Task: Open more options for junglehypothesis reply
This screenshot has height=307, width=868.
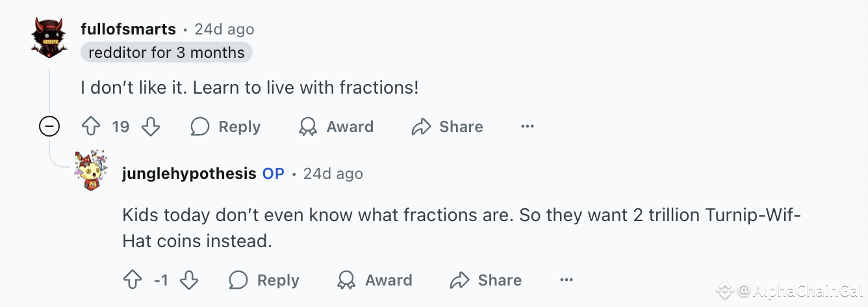Action: point(567,280)
